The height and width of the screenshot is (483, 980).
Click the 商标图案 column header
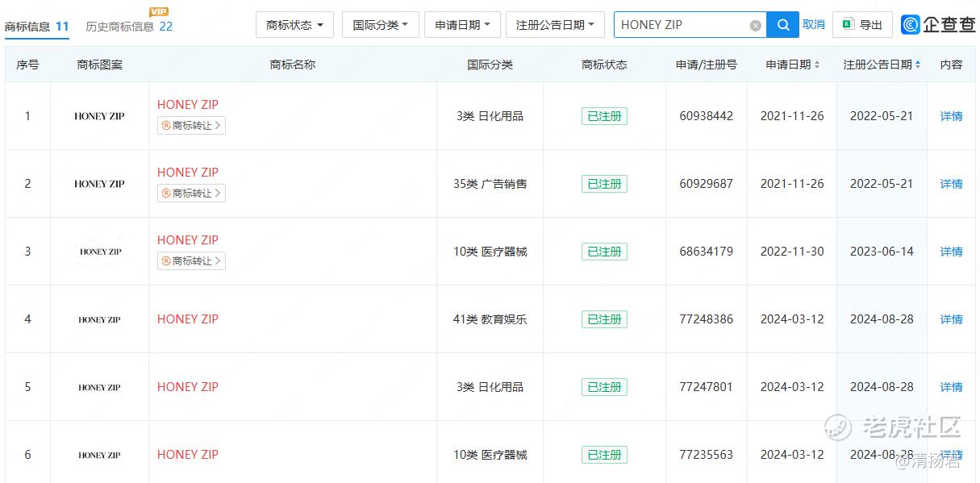[100, 65]
